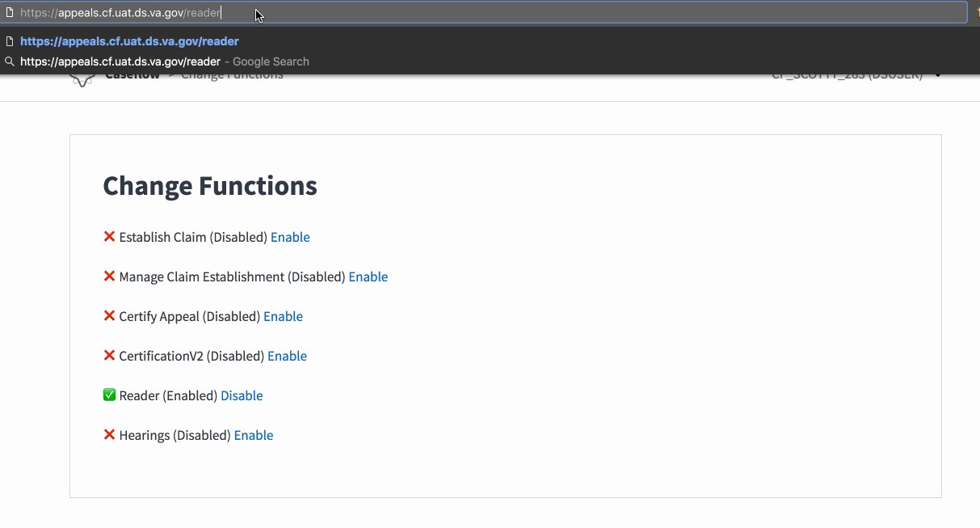This screenshot has width=980, height=528.
Task: Click the red X icon beside Establish Claim
Action: coord(109,237)
